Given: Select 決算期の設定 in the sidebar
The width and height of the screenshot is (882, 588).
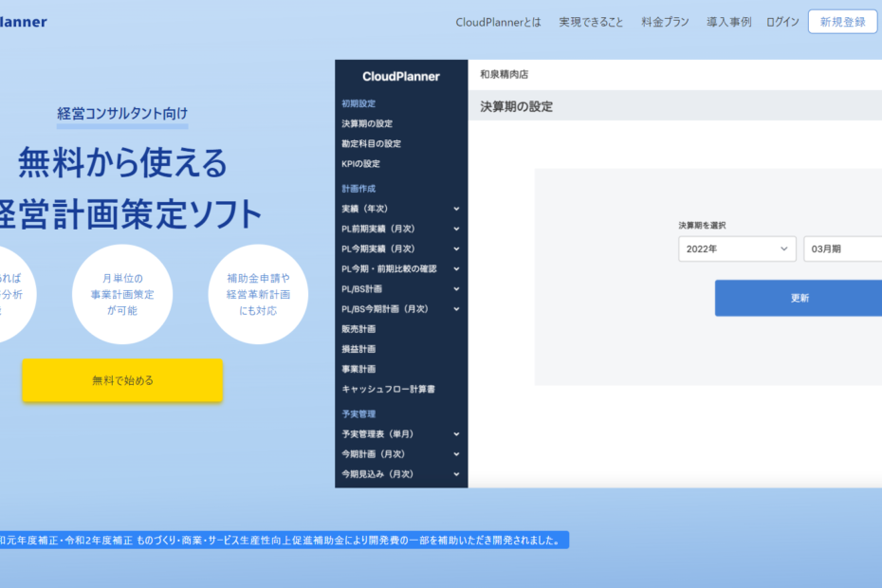Looking at the screenshot, I should tap(367, 124).
